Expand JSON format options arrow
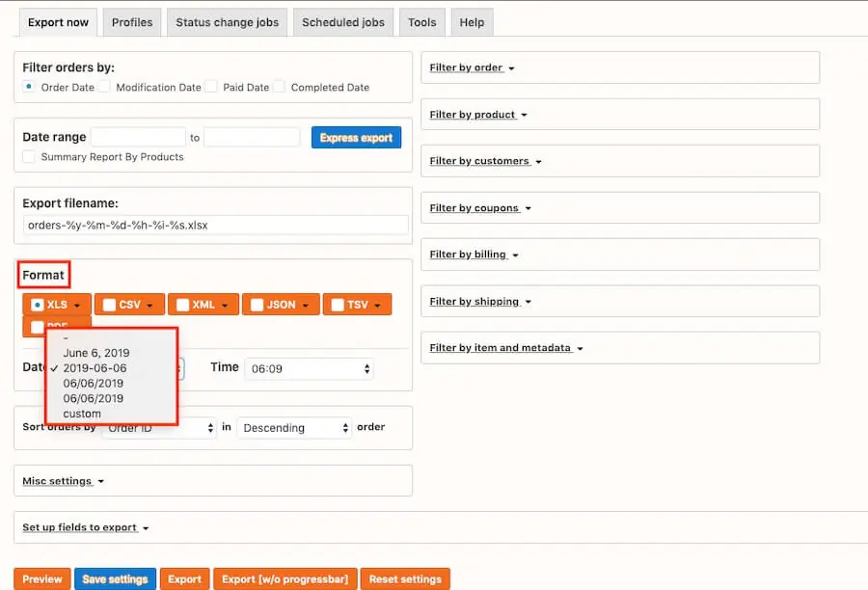 pos(306,306)
